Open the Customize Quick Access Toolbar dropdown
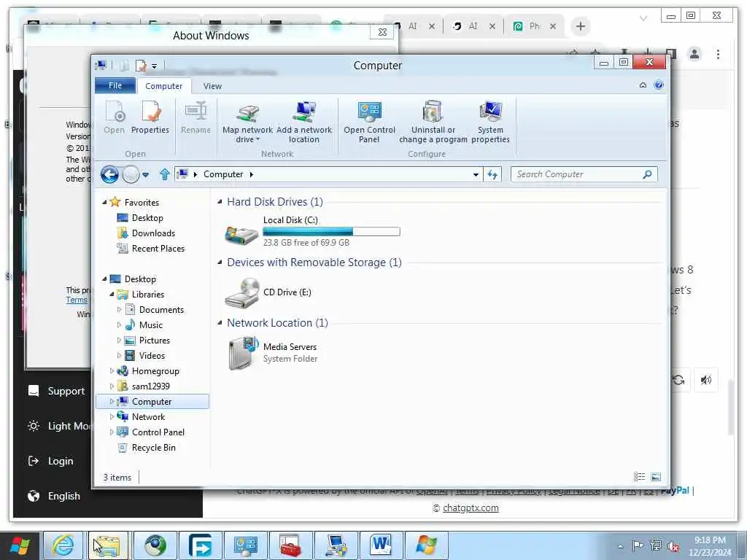Screen dimensions: 747x560 pyautogui.click(x=155, y=66)
